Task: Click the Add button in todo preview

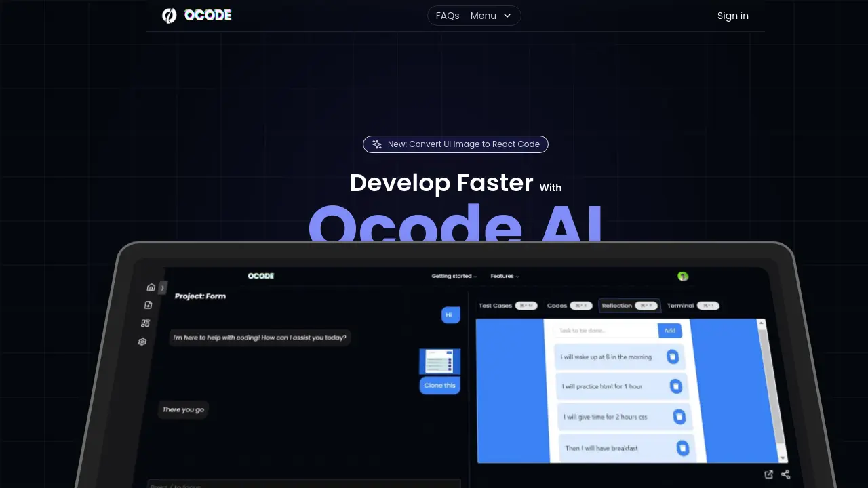Action: [669, 331]
